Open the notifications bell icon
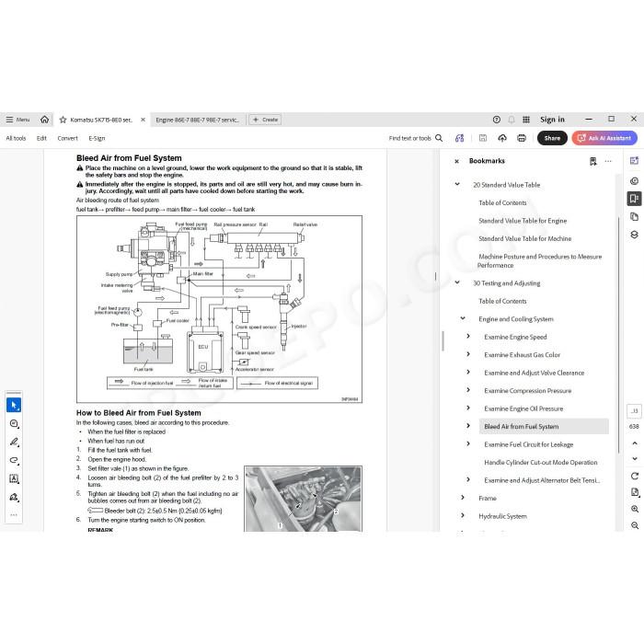Screen dimensions: 644x644 pos(512,120)
